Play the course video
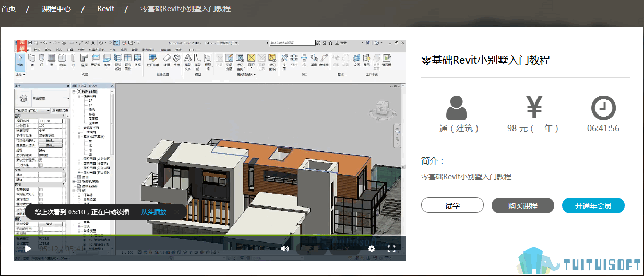 (x=28, y=249)
